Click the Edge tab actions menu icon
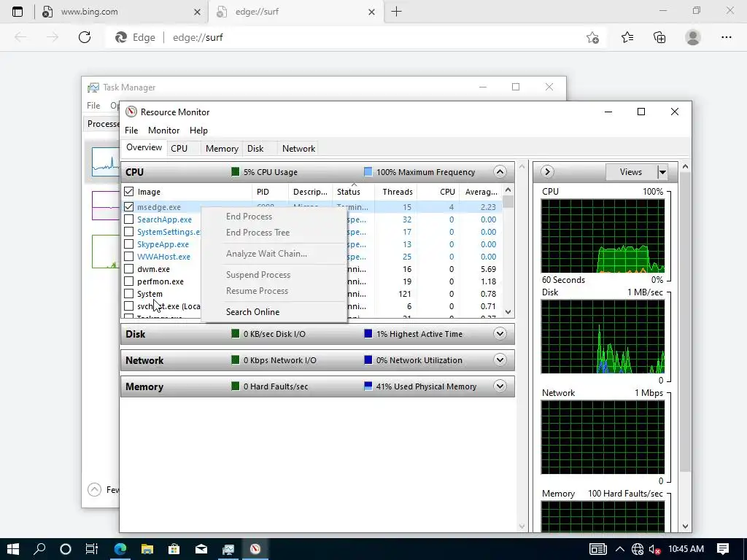 pos(18,12)
